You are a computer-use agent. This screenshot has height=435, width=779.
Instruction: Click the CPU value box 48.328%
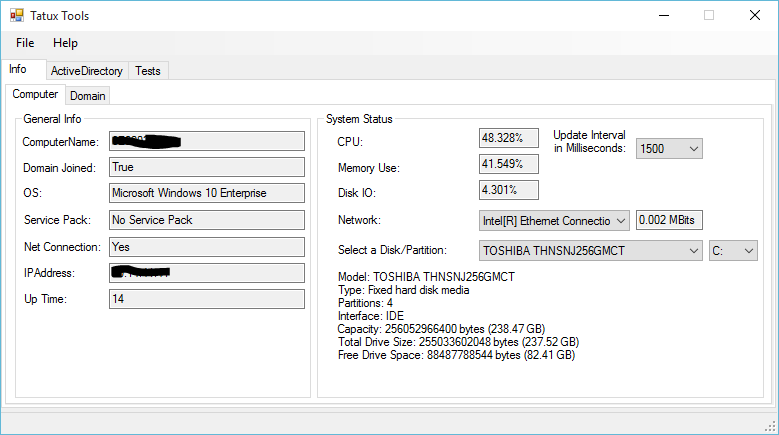coord(509,138)
